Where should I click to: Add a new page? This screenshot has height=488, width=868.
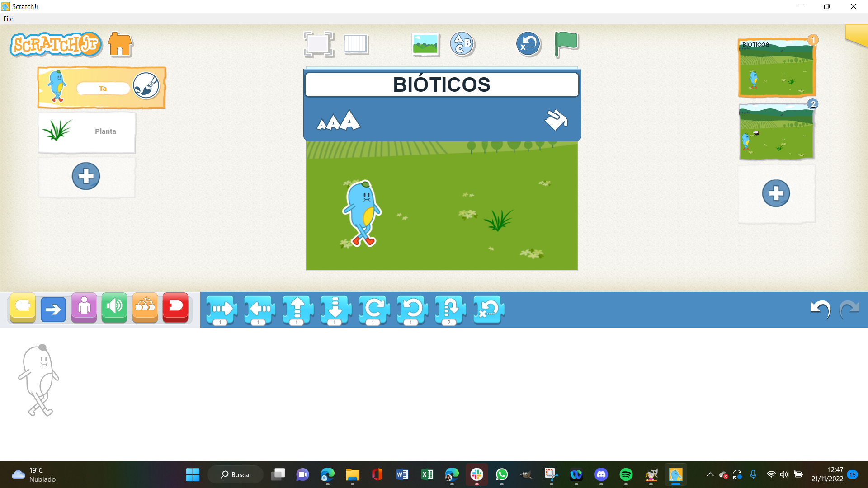776,193
